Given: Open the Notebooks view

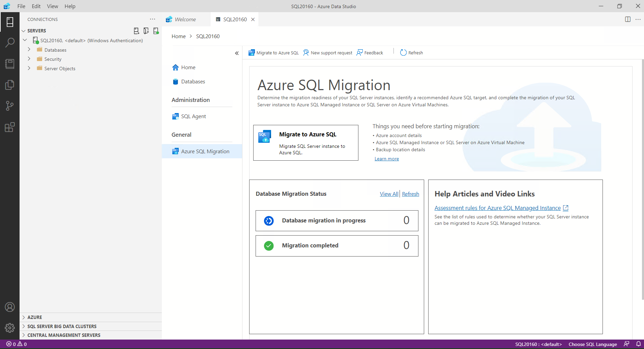Looking at the screenshot, I should (10, 63).
